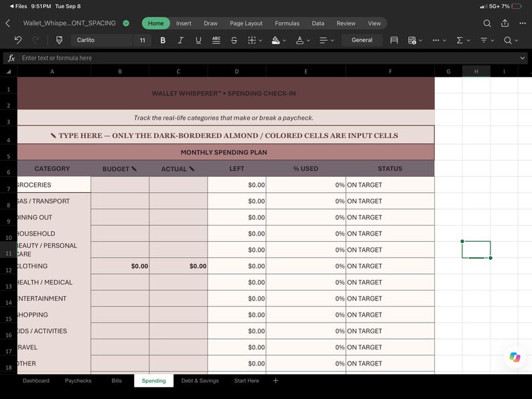
Task: Show more ribbon commands ellipsis
Action: click(x=436, y=40)
